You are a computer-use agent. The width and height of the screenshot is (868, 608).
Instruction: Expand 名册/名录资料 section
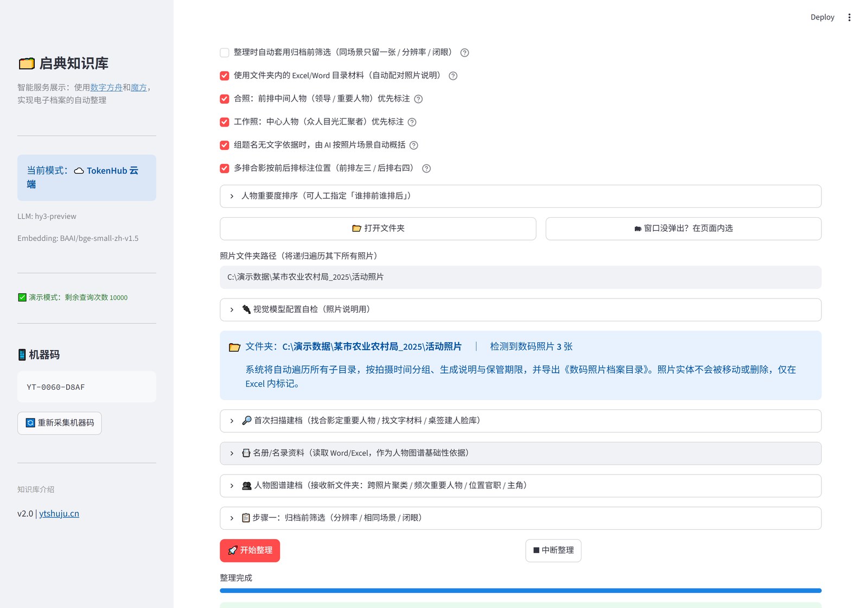pos(520,453)
